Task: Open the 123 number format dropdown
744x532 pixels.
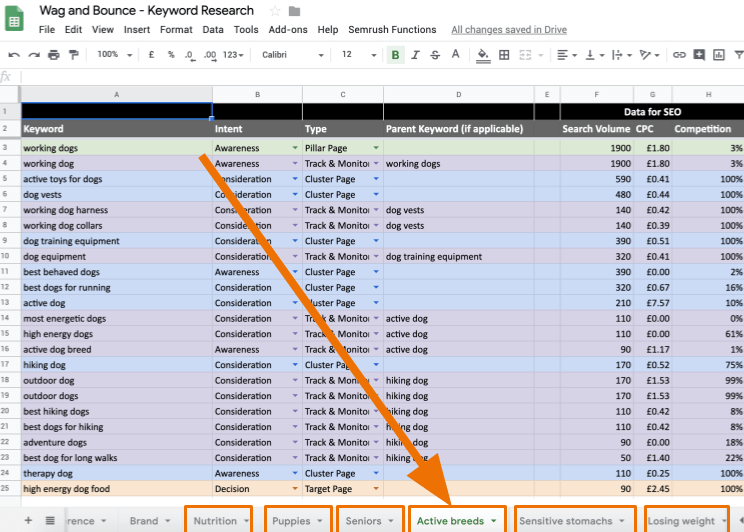Action: [233, 55]
